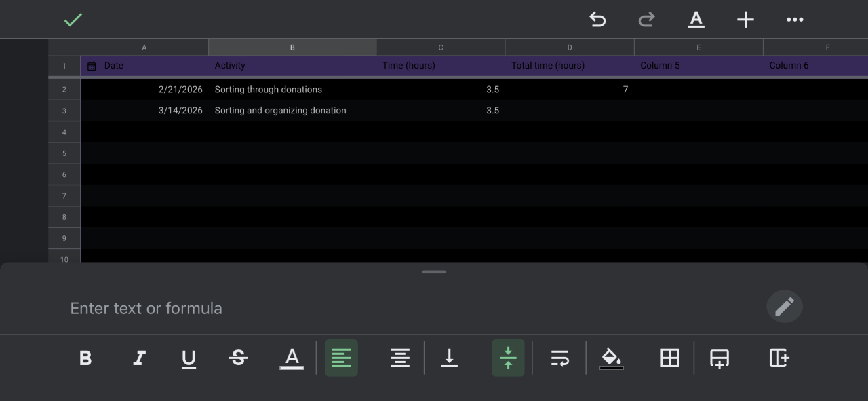Open the insert plus menu
The height and width of the screenshot is (401, 868).
click(745, 20)
